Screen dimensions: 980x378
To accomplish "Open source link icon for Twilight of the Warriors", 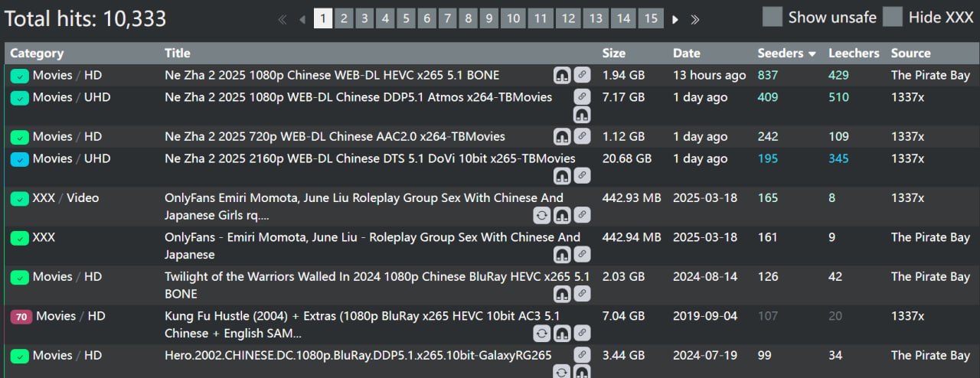I will point(583,294).
